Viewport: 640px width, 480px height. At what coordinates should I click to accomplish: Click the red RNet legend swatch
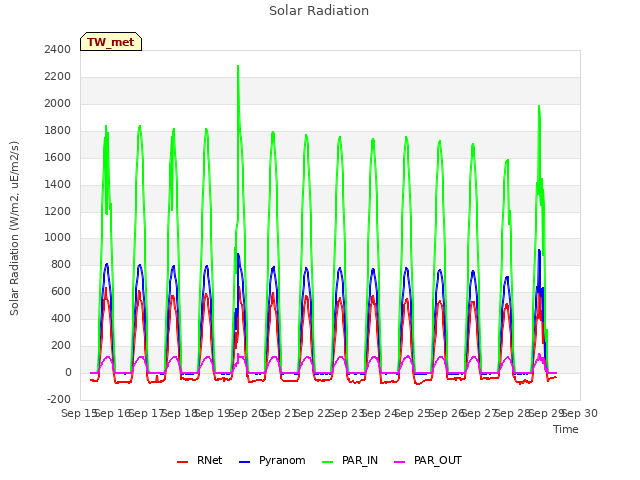[182, 462]
